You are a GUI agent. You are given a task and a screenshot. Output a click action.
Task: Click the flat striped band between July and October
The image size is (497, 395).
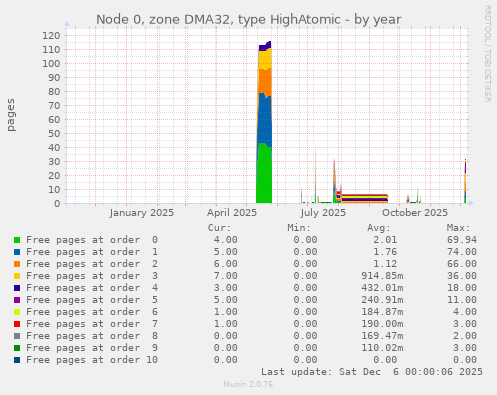pos(365,199)
